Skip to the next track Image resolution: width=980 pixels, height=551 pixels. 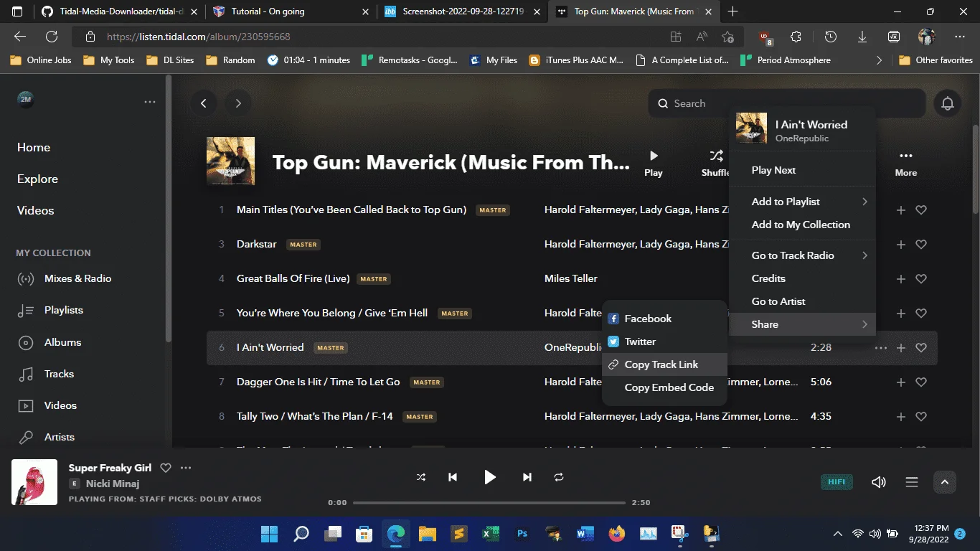click(x=527, y=477)
